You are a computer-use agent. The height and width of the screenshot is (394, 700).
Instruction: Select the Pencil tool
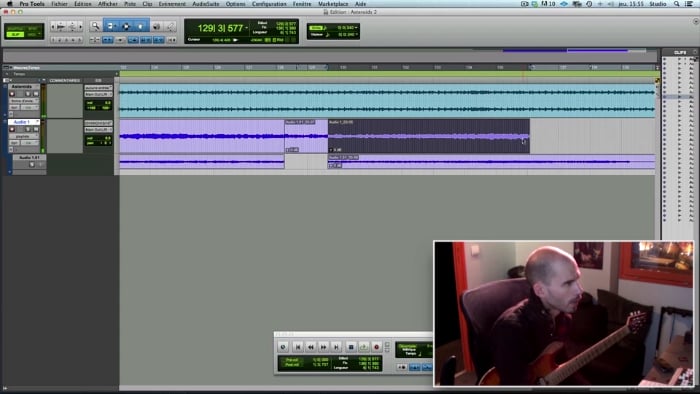point(171,26)
